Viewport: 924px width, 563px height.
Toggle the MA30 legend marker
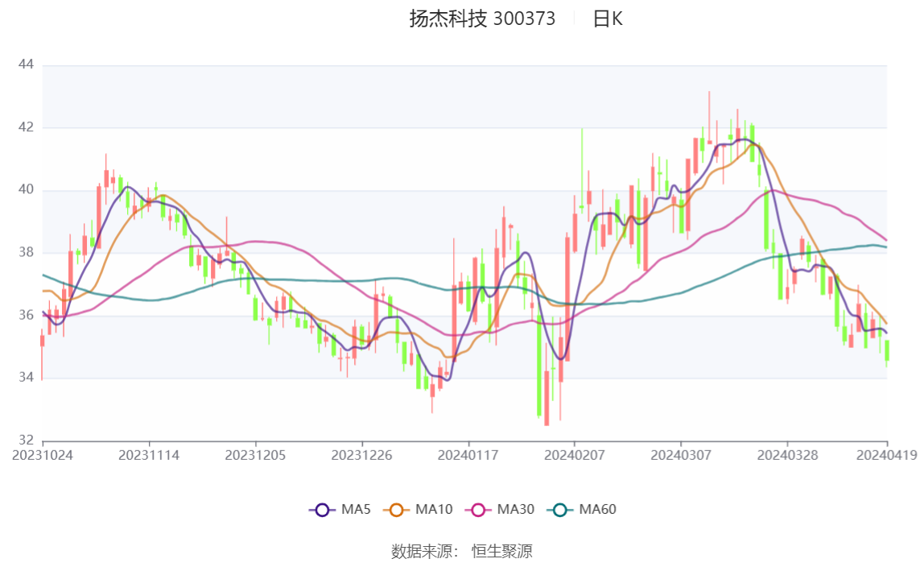[478, 510]
